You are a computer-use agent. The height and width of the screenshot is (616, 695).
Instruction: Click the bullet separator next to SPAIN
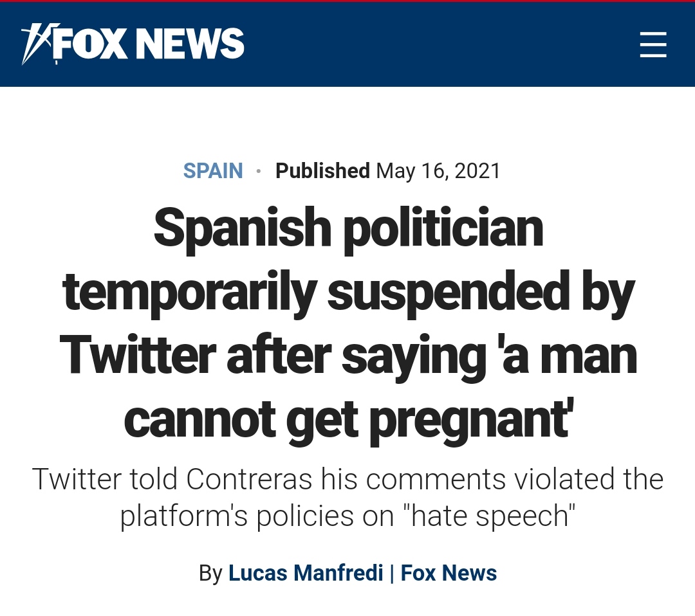coord(259,170)
